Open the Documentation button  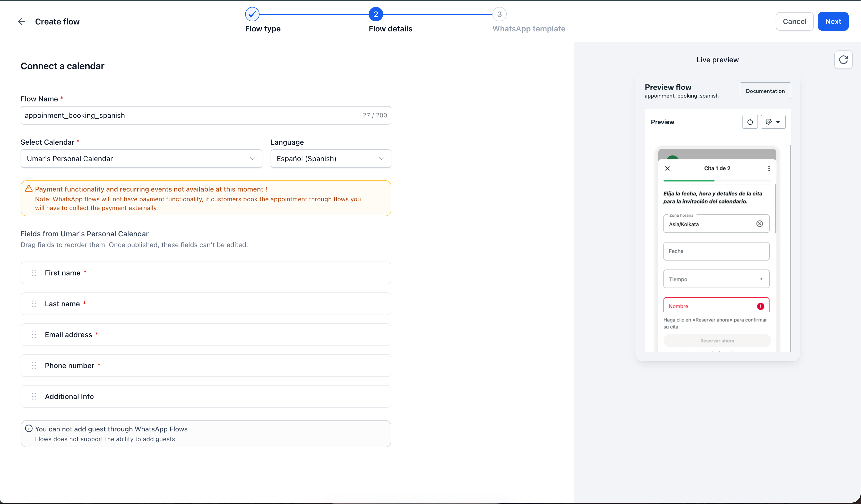765,91
